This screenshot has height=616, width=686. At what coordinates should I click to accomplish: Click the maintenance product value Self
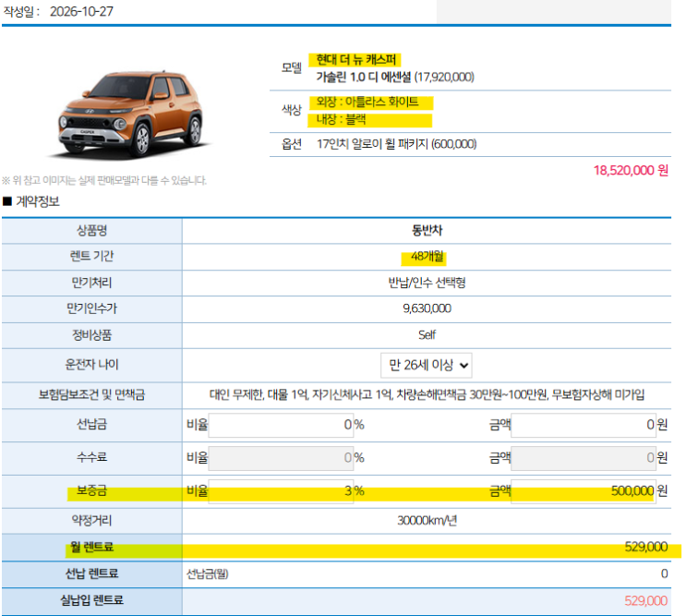point(427,335)
